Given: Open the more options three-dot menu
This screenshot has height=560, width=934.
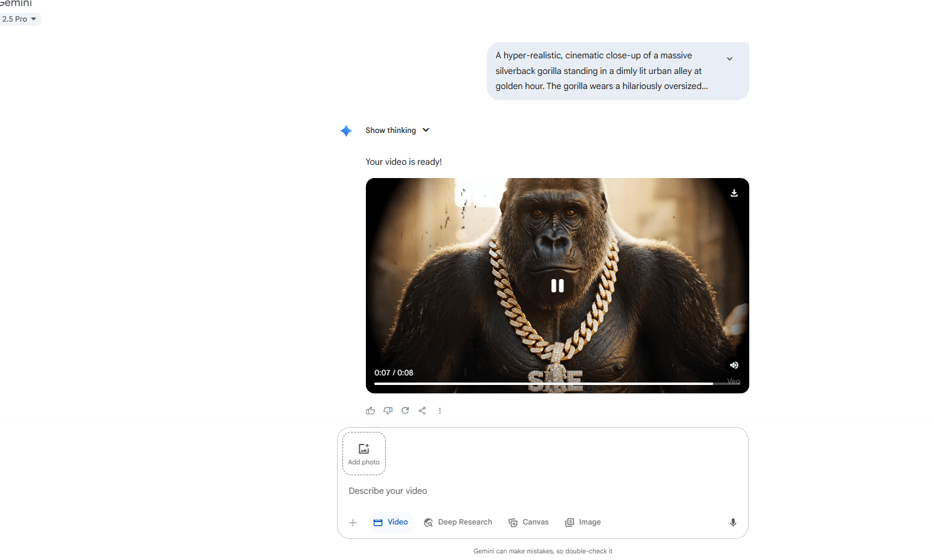Looking at the screenshot, I should (x=440, y=411).
